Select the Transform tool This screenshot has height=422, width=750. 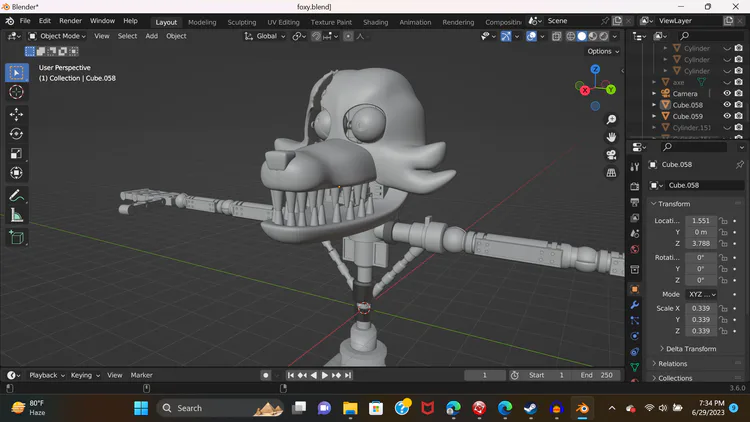pos(17,173)
